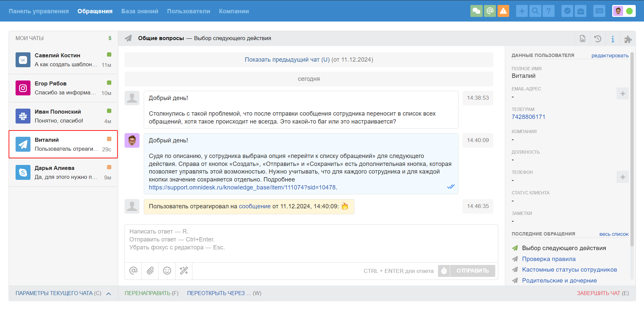Open the puzzle piece integrations icon
The width and height of the screenshot is (644, 309).
point(628,39)
